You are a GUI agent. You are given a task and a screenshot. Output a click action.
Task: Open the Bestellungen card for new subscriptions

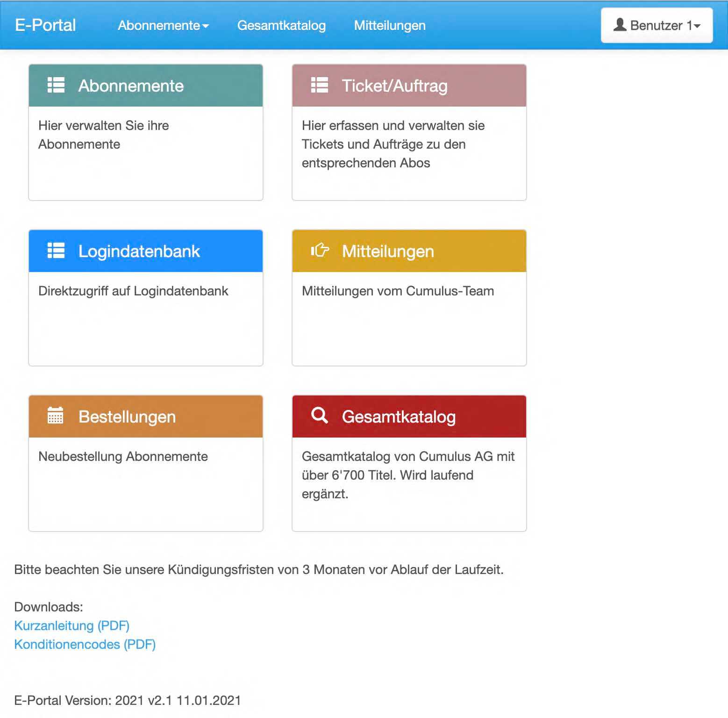click(145, 463)
